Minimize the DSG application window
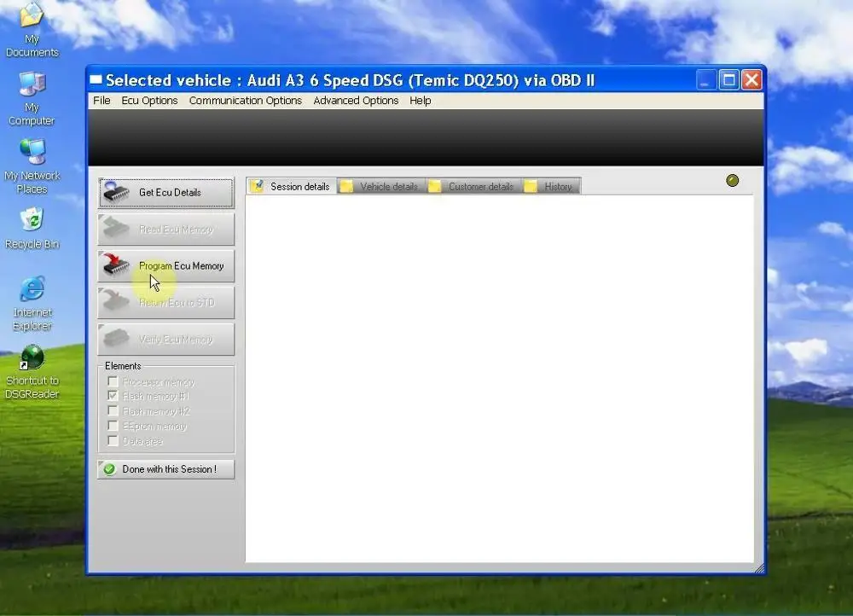 click(x=705, y=80)
